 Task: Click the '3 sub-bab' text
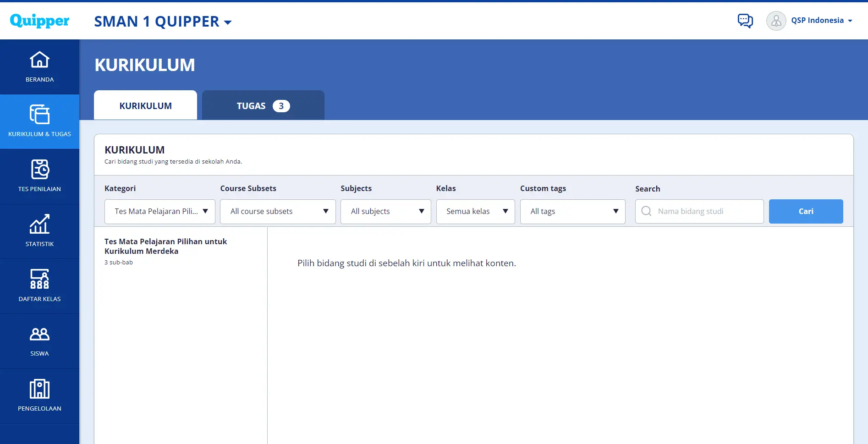(x=119, y=263)
